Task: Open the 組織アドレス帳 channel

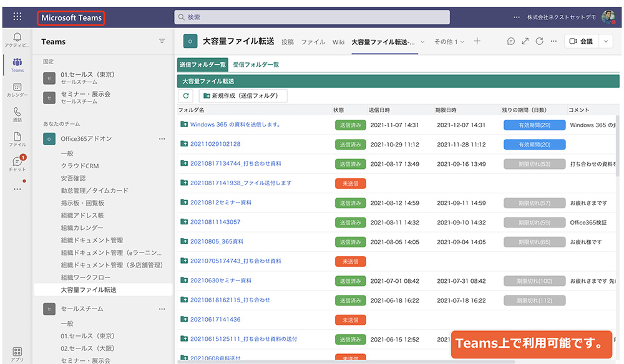Action: (x=82, y=215)
